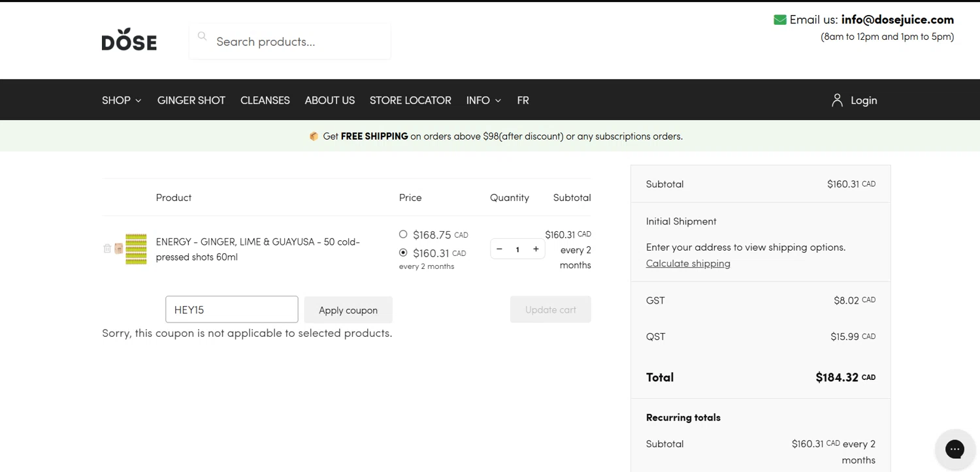
Task: Click the product thumbnail image
Action: coord(136,249)
